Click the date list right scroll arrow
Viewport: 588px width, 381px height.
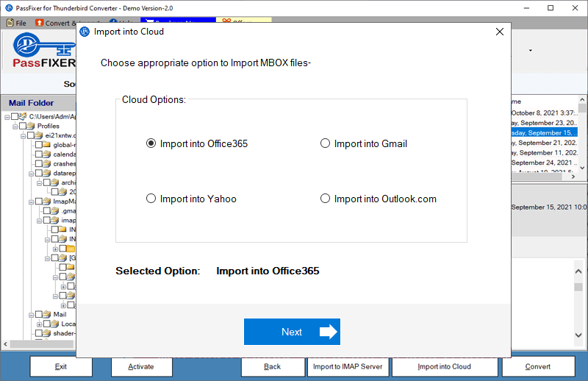(x=573, y=177)
